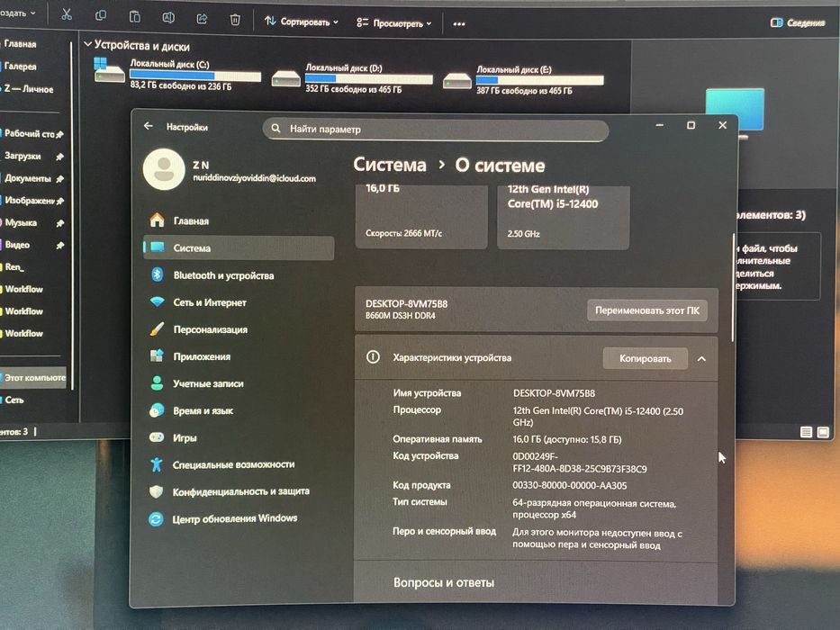Click the Копировать button for device specs
This screenshot has height=630, width=840.
click(x=645, y=358)
